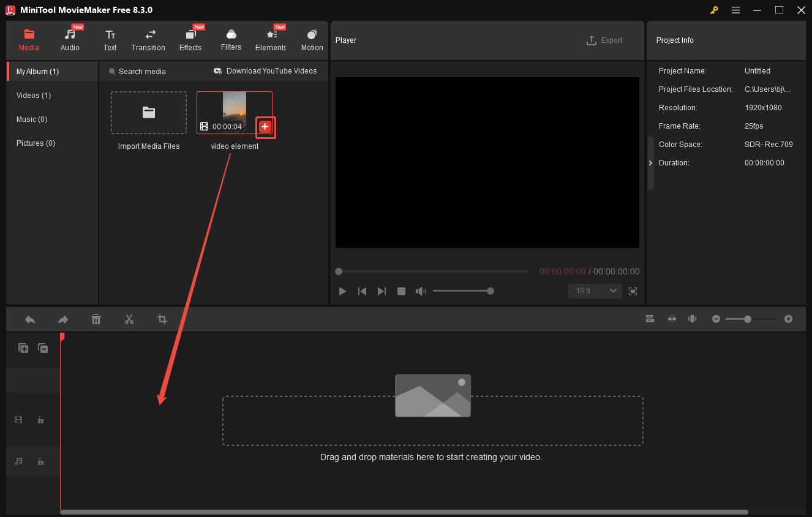This screenshot has height=517, width=812.
Task: Click the project files location path
Action: click(768, 89)
